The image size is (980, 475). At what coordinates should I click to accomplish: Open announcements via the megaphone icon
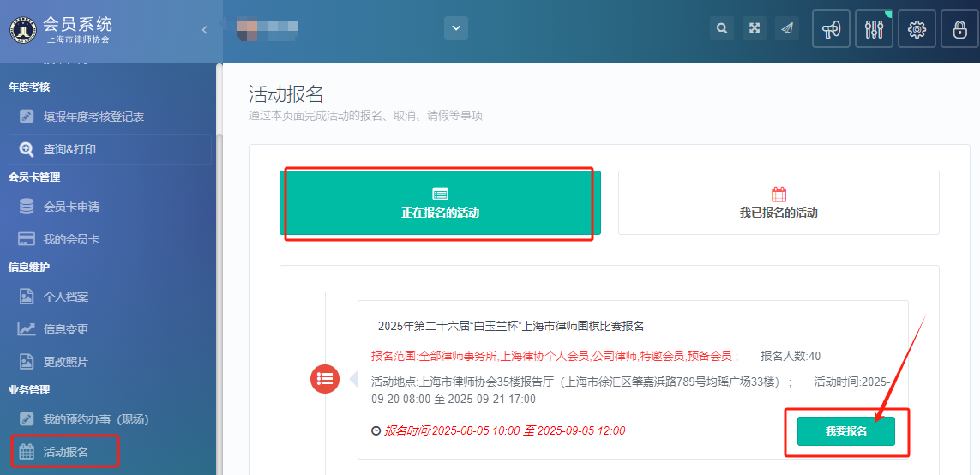coord(831,29)
